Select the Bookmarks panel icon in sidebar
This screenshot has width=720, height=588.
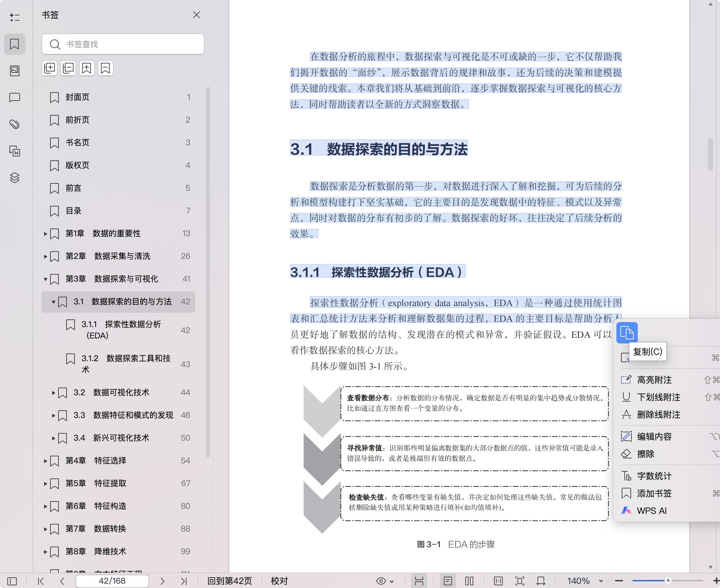click(15, 44)
